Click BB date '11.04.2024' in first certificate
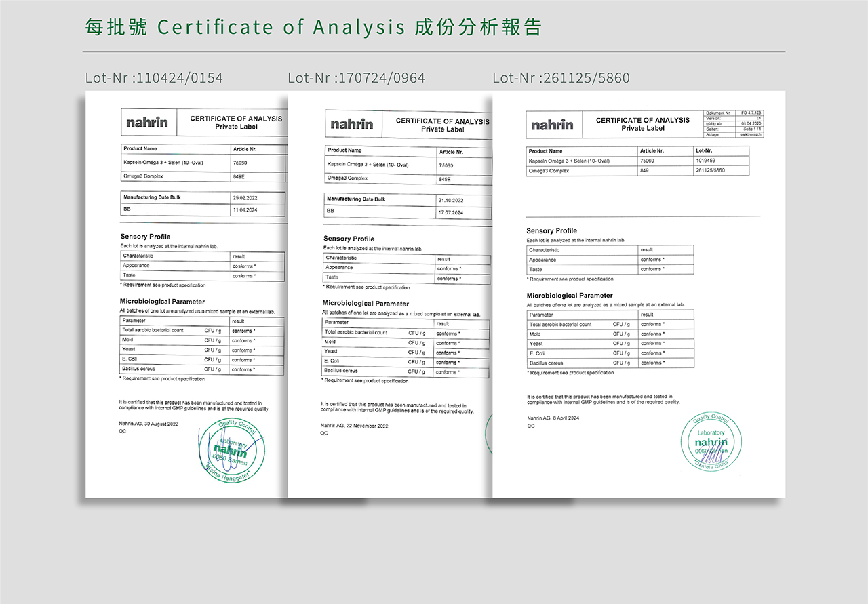 (245, 210)
